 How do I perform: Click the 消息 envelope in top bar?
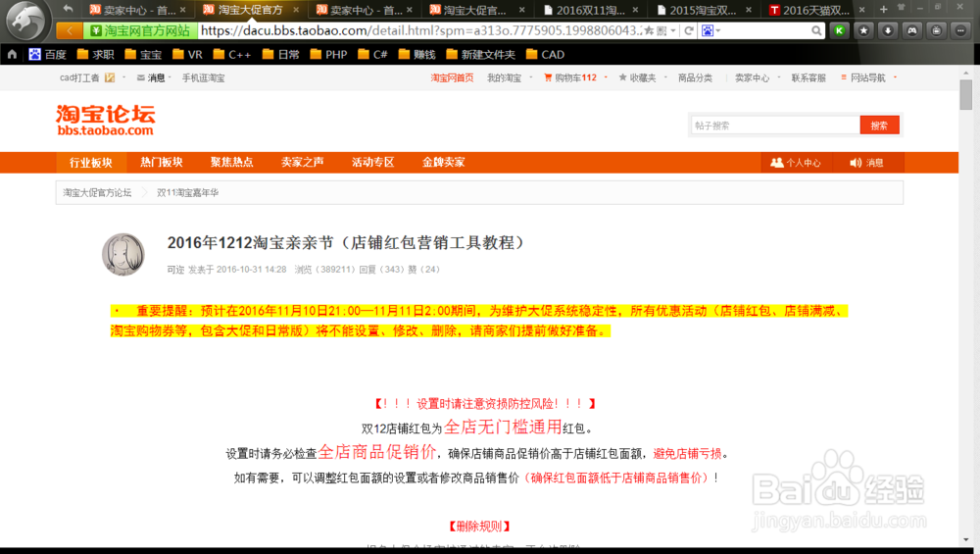click(x=151, y=77)
